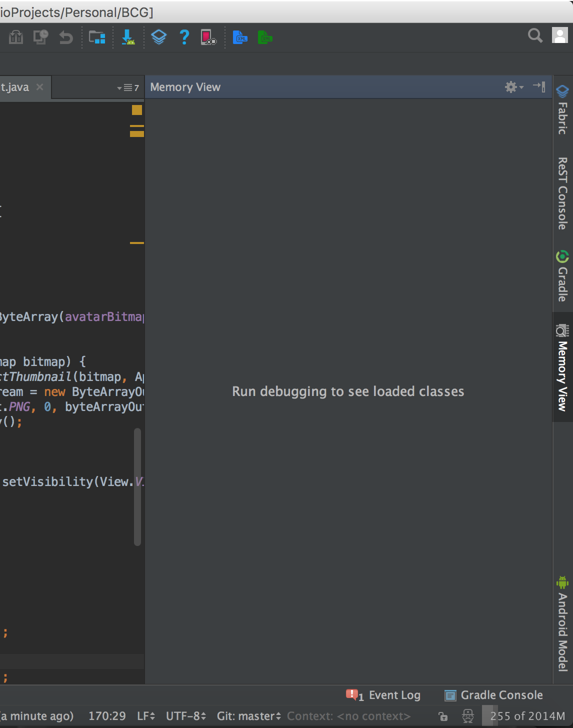Image resolution: width=573 pixels, height=728 pixels.
Task: Click the green XML file toolbar icon
Action: (x=265, y=37)
